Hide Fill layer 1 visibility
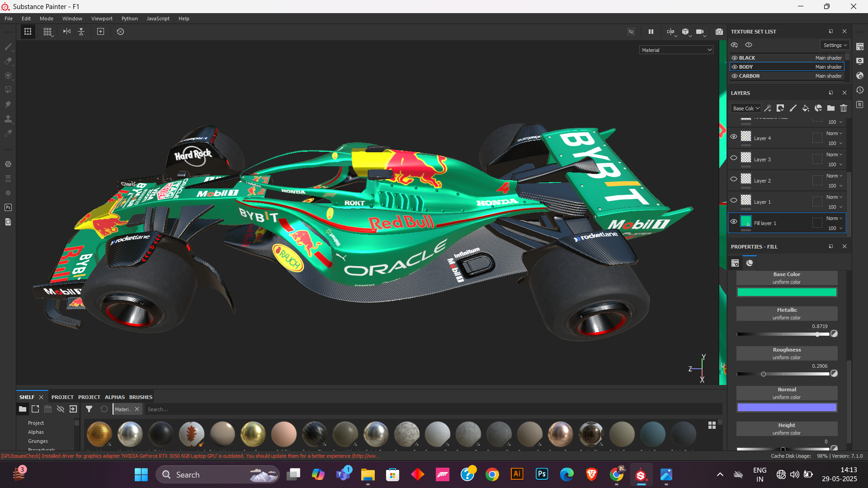This screenshot has width=868, height=488. pos(734,221)
